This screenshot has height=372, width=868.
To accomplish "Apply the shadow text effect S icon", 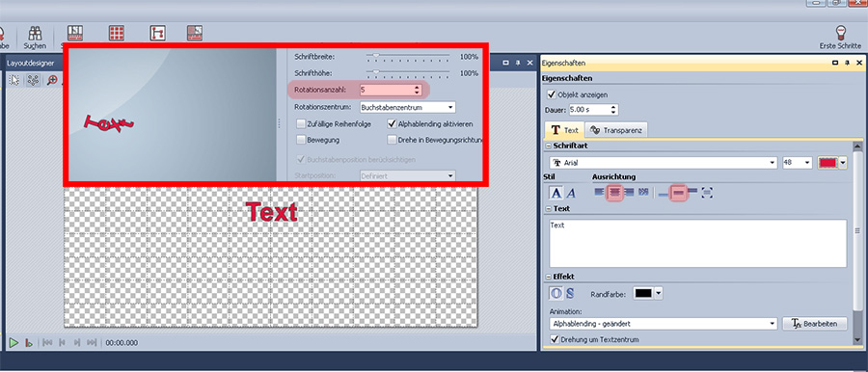I will (569, 293).
